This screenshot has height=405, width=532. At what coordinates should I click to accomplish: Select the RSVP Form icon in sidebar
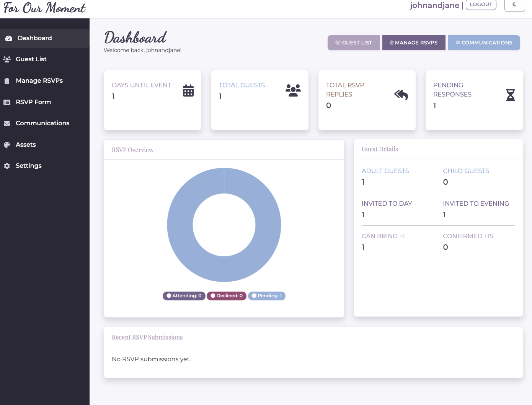(x=7, y=102)
